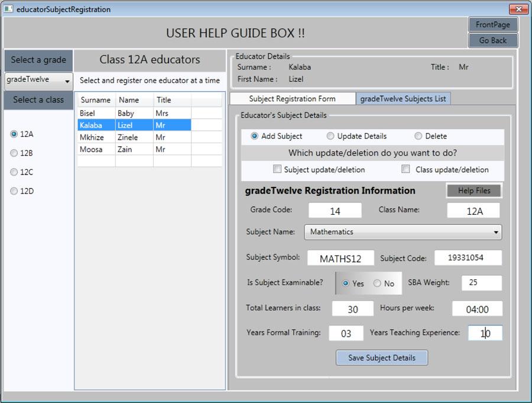The width and height of the screenshot is (532, 403).
Task: Open the Subject Registration Form tab
Action: (x=292, y=99)
